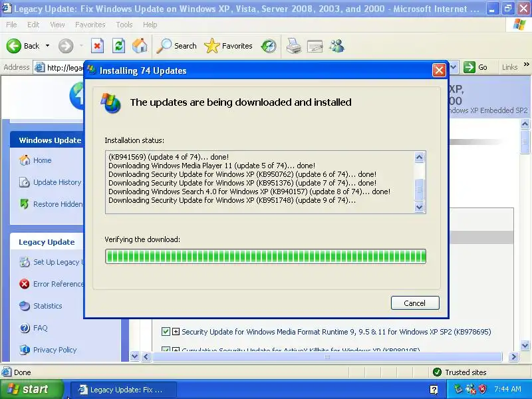
Task: Open the Messenger icon in toolbar
Action: coord(337,46)
